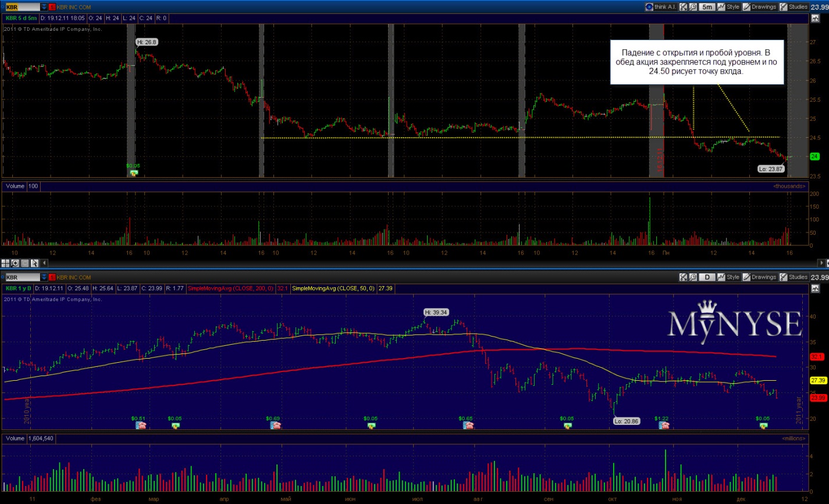
Task: Click the red 23.99 price tag on daily axis
Action: click(x=818, y=398)
